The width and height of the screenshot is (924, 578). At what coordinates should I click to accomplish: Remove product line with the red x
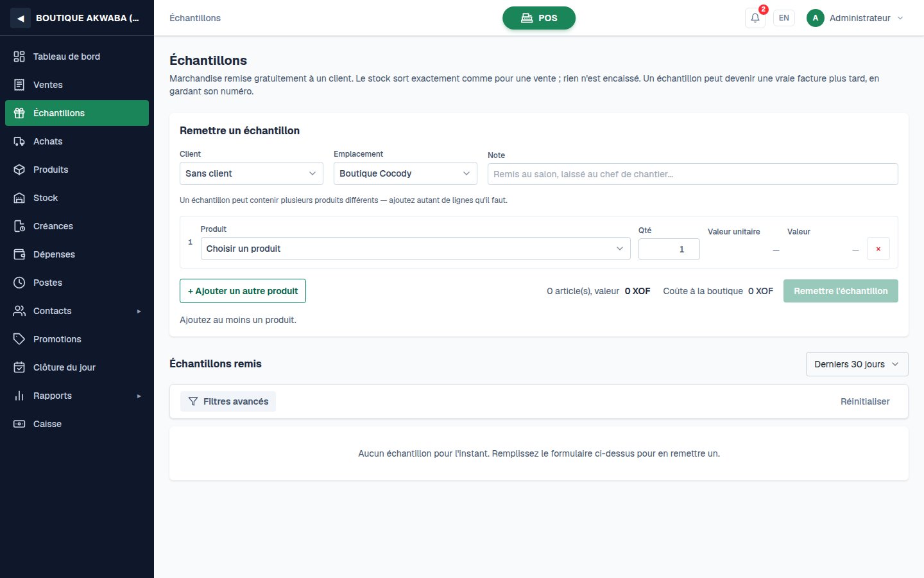click(878, 249)
